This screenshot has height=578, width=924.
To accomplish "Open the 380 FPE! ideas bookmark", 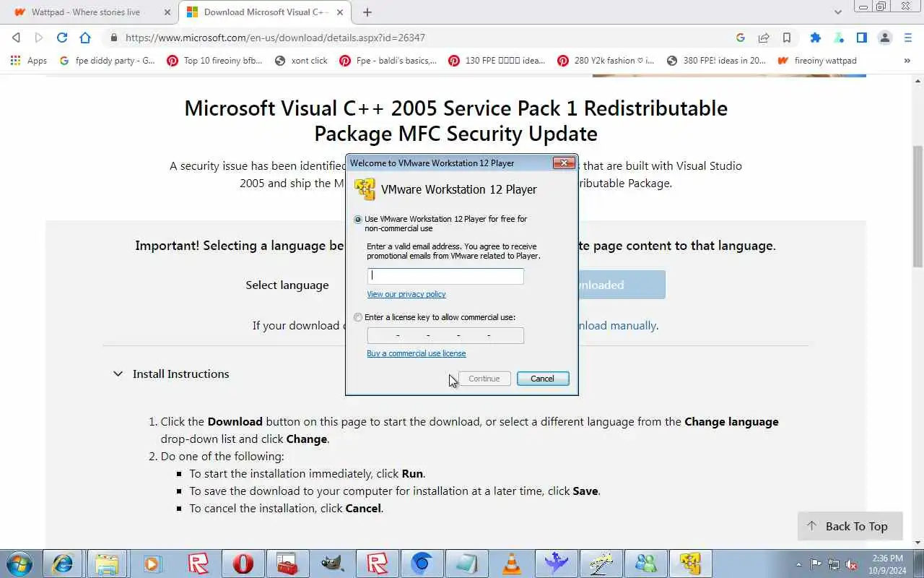I will coord(716,61).
